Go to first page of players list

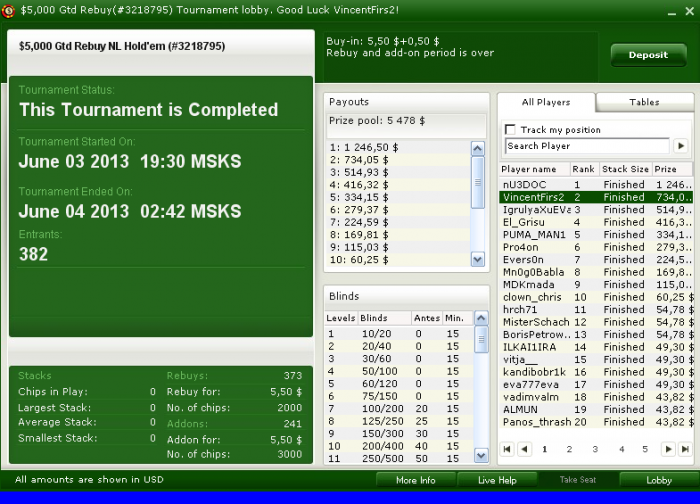[x=508, y=450]
